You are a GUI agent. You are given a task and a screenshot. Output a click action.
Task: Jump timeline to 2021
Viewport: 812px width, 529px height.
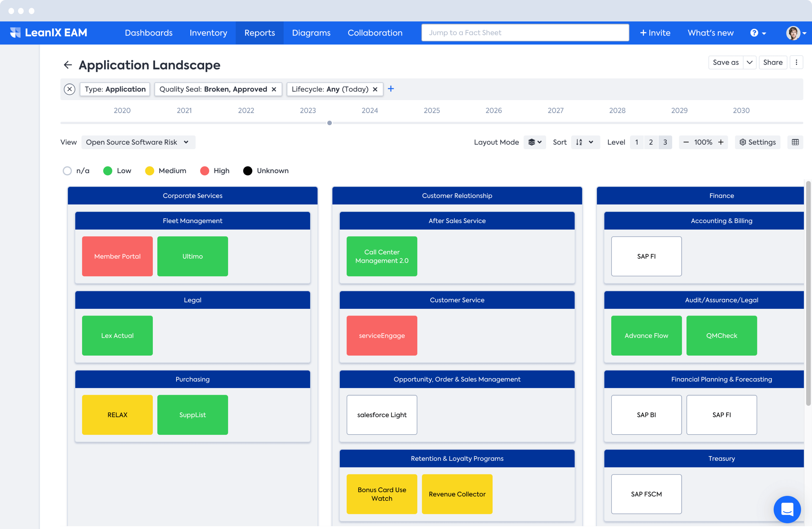pyautogui.click(x=184, y=111)
